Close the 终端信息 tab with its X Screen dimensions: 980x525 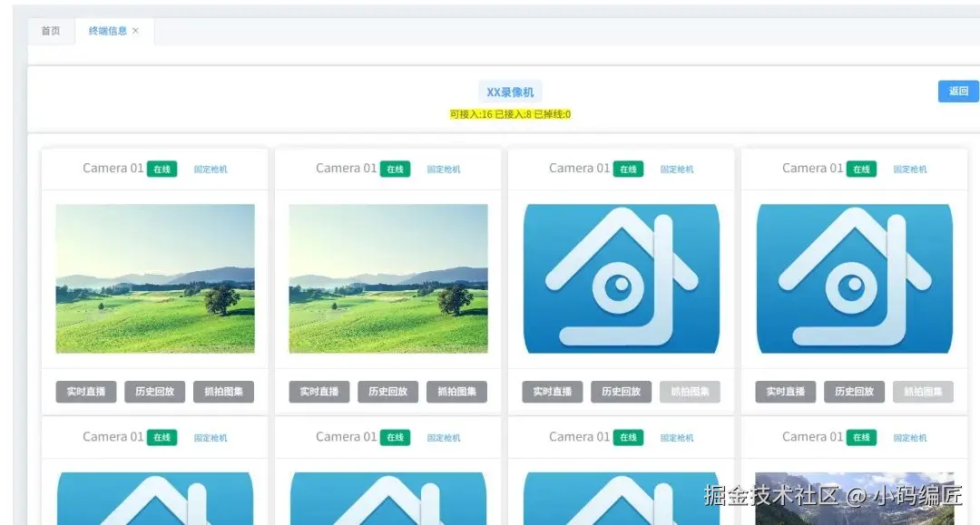tap(135, 31)
